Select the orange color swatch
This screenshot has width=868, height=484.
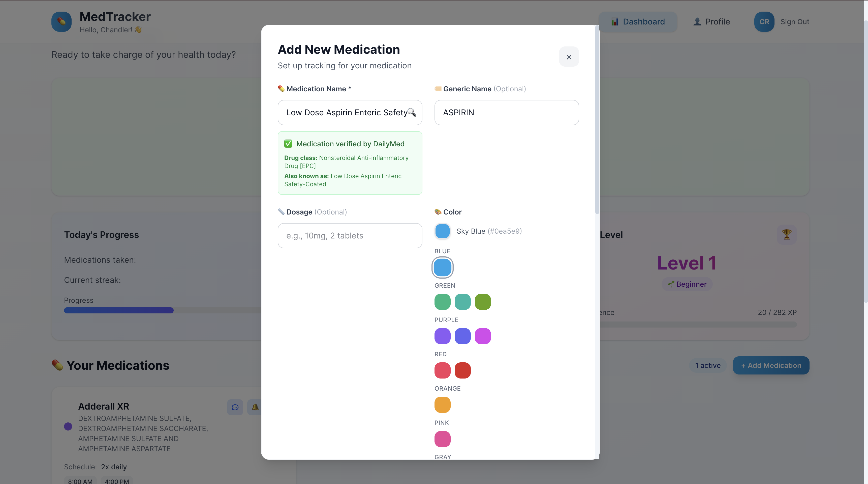pos(442,405)
